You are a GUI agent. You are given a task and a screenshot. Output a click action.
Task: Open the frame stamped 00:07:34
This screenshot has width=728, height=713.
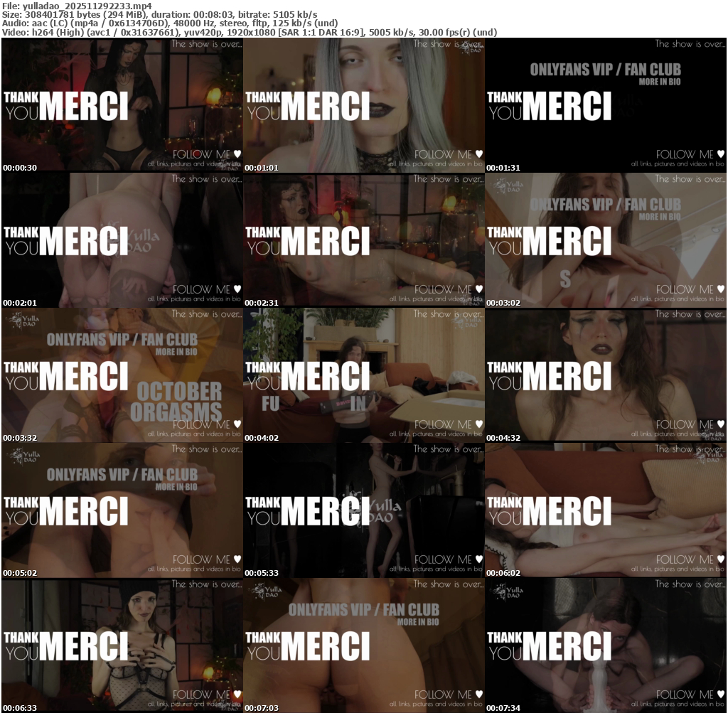click(606, 645)
